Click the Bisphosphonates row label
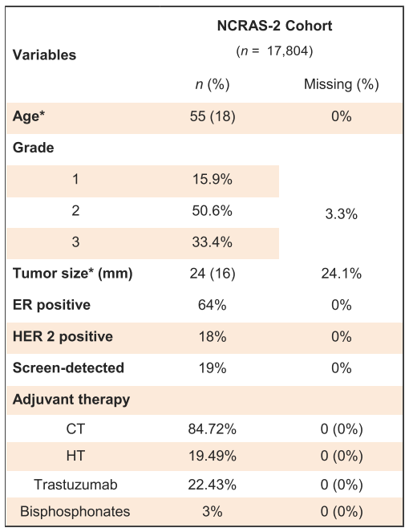The image size is (409, 532). point(75,512)
